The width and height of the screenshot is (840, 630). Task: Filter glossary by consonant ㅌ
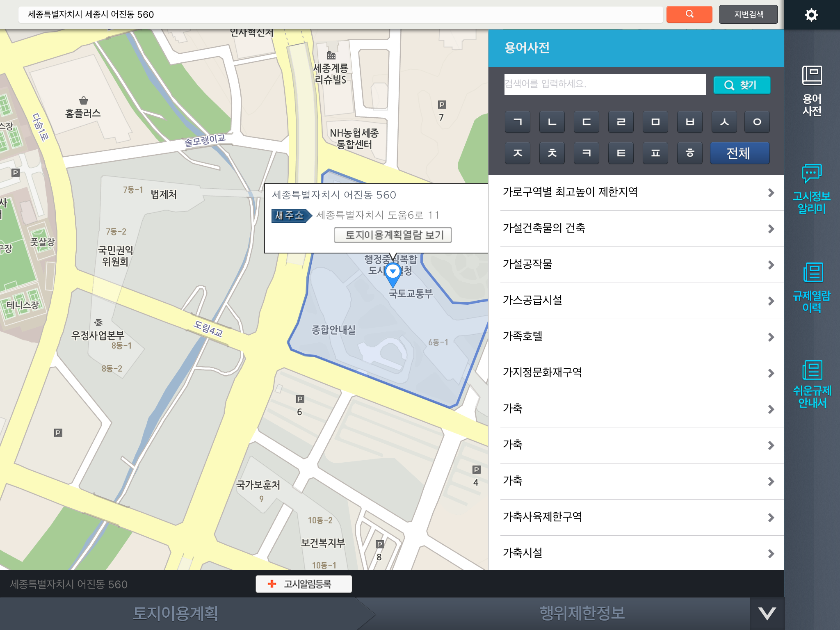(621, 153)
